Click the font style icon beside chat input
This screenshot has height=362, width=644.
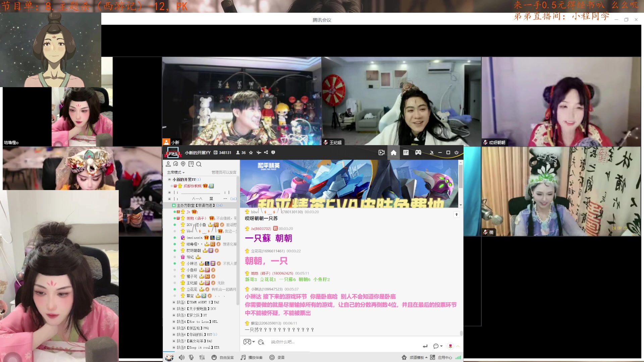click(261, 342)
